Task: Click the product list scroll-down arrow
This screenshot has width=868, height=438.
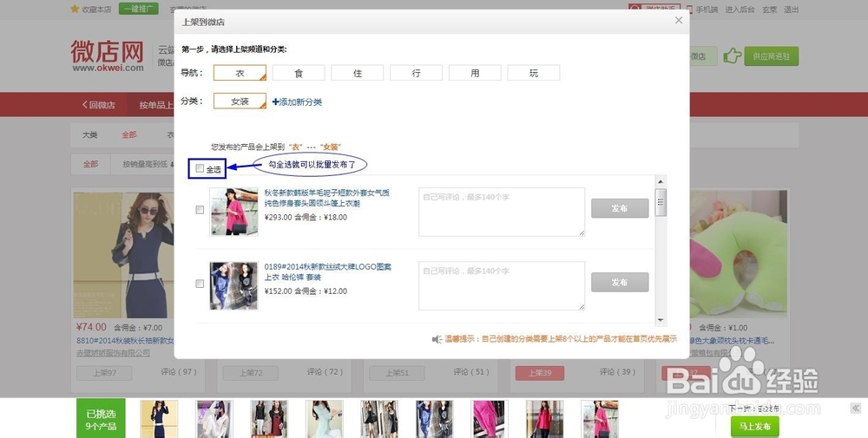Action: pyautogui.click(x=661, y=320)
